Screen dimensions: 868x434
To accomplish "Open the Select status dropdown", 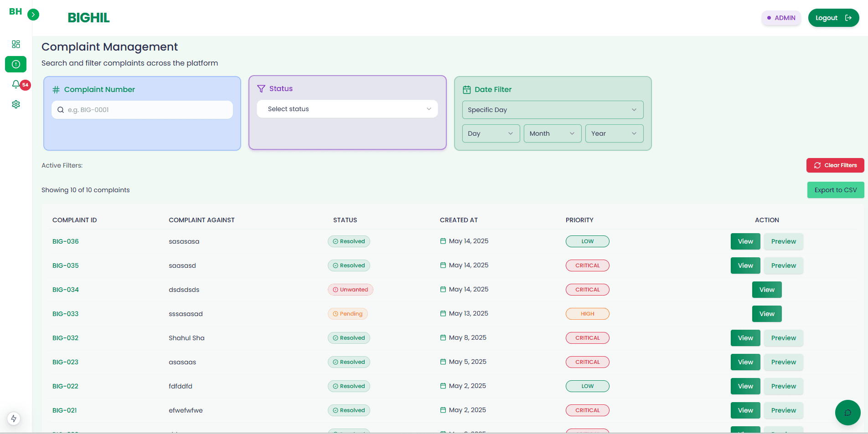I will [347, 109].
